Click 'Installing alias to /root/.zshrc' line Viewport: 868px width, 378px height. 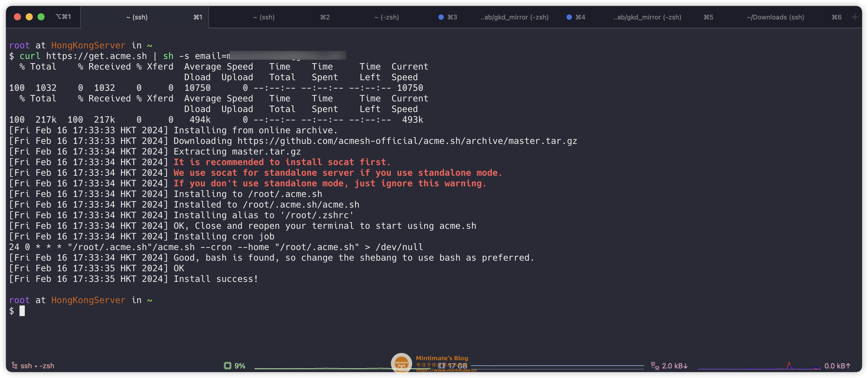coord(263,215)
